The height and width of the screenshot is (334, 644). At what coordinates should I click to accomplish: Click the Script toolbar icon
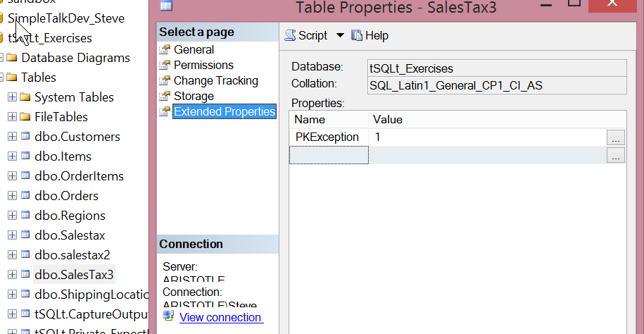pos(290,35)
